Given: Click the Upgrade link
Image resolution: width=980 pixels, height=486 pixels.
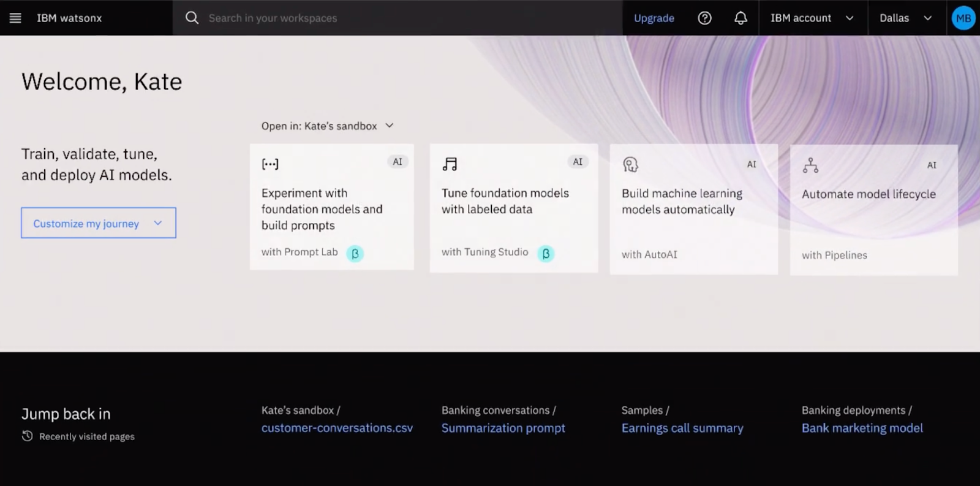Looking at the screenshot, I should 654,18.
